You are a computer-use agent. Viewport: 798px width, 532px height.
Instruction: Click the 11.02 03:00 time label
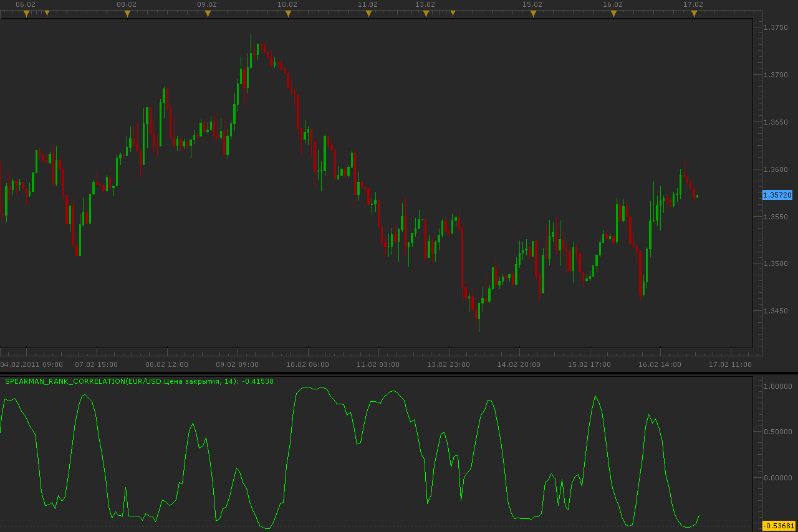pyautogui.click(x=378, y=364)
